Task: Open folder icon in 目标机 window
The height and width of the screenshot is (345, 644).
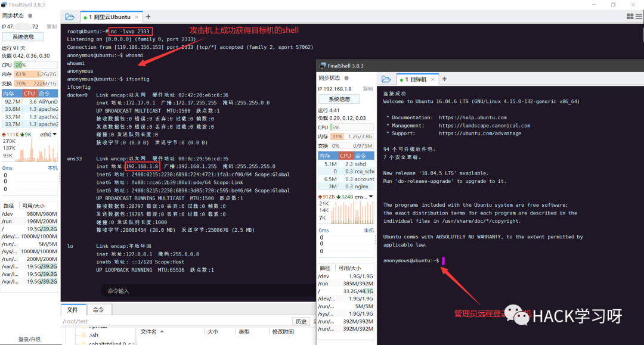Action: [x=386, y=79]
